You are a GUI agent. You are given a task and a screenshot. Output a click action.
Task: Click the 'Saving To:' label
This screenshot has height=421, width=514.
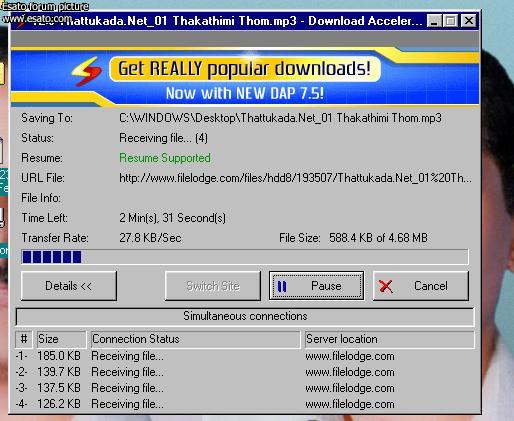point(47,118)
